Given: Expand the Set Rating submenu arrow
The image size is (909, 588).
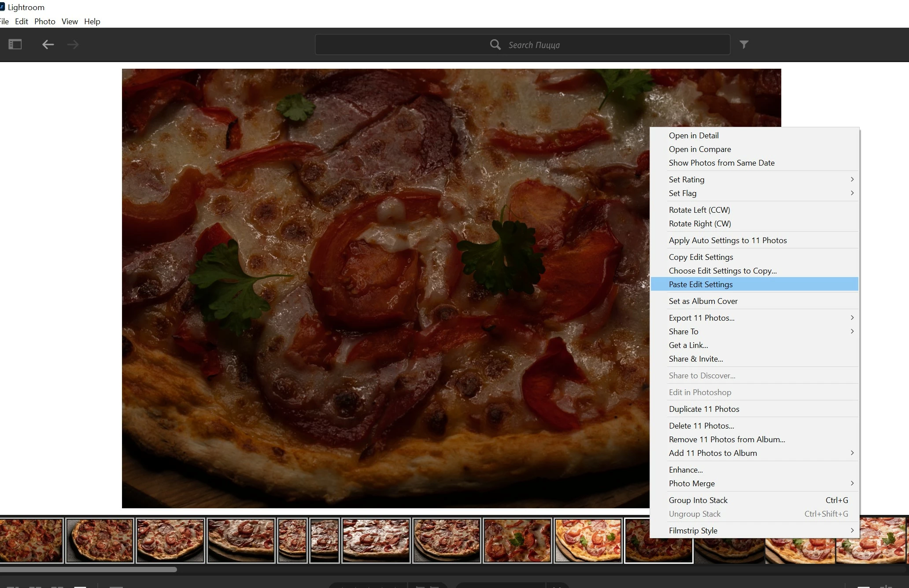Looking at the screenshot, I should click(x=852, y=179).
